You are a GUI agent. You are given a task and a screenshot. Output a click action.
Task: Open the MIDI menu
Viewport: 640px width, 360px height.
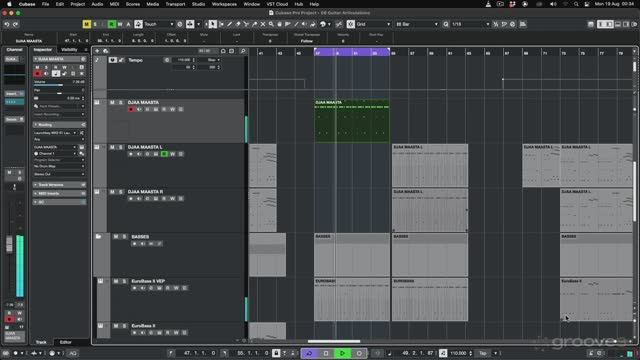click(114, 4)
